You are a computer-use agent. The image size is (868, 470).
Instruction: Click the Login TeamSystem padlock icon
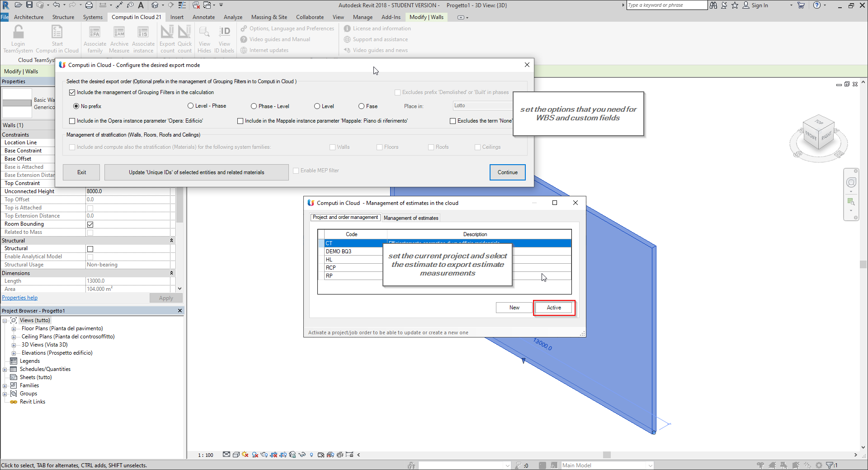point(18,33)
